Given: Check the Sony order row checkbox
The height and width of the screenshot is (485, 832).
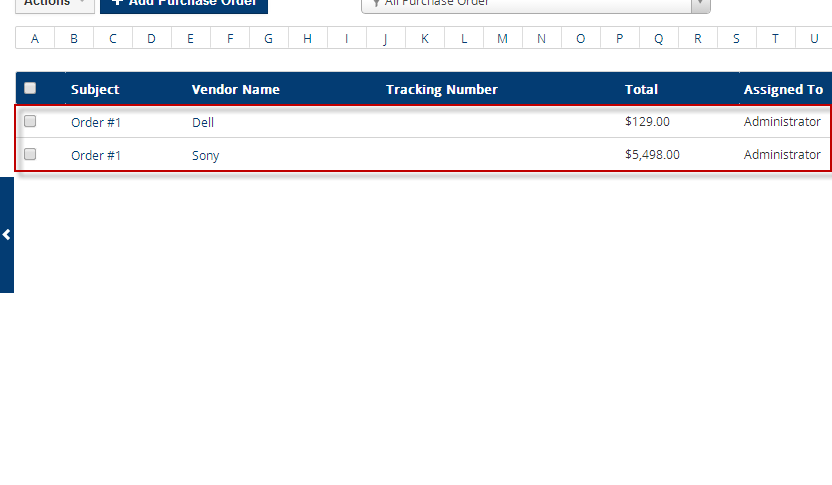Looking at the screenshot, I should point(30,154).
